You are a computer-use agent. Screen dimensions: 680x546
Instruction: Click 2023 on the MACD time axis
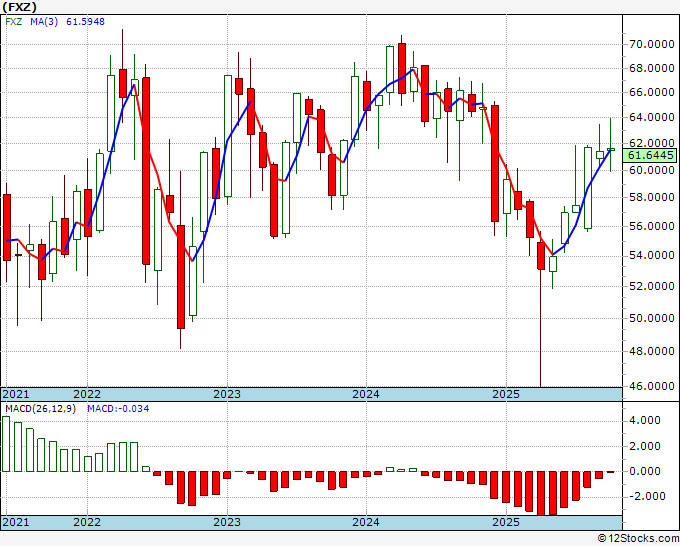click(x=227, y=522)
